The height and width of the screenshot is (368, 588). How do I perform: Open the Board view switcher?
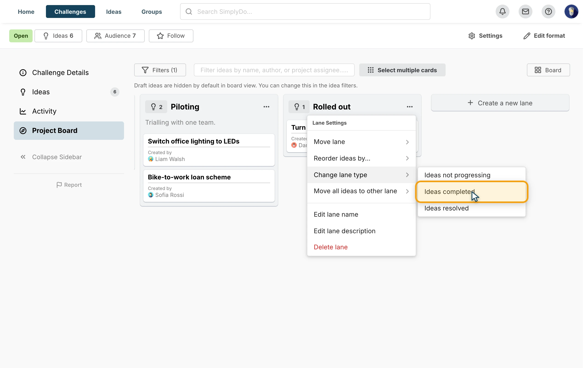click(x=548, y=70)
